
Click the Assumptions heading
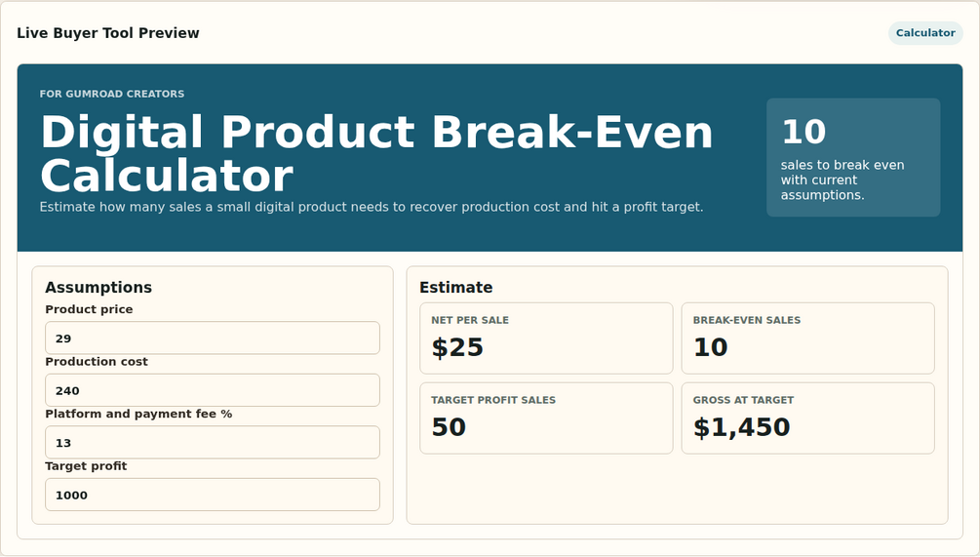coord(98,288)
